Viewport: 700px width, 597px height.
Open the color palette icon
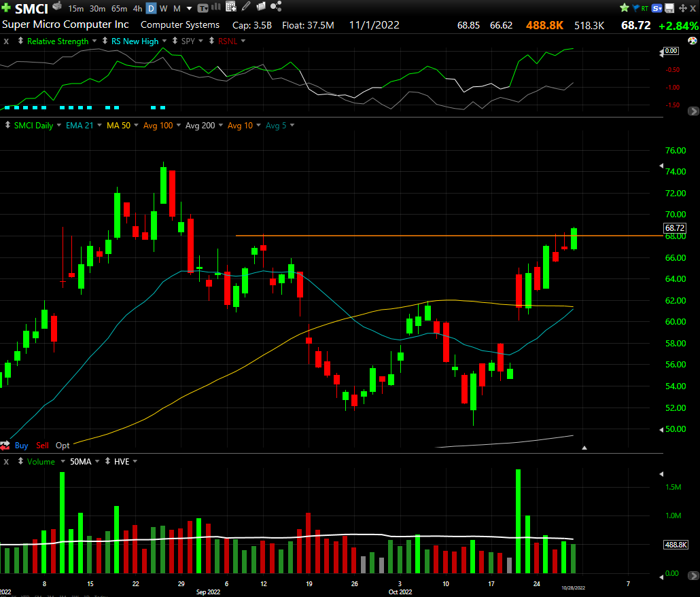693,41
